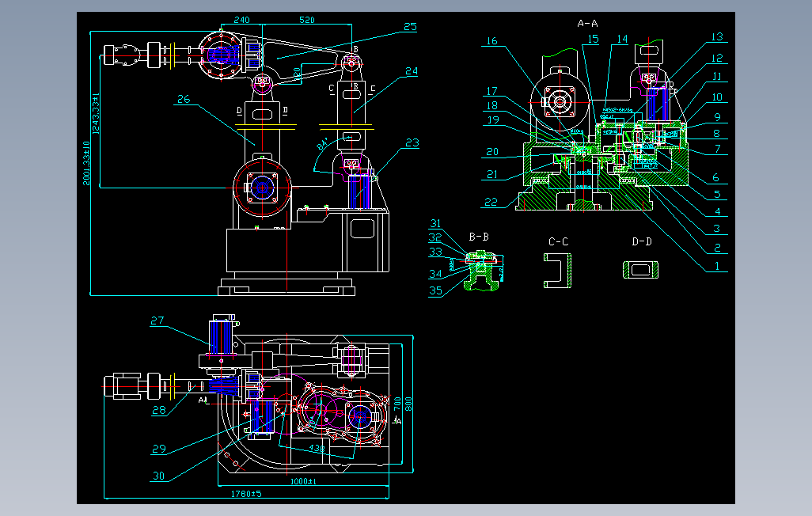Click part callout number 29
This screenshot has width=812, height=516.
pos(159,449)
